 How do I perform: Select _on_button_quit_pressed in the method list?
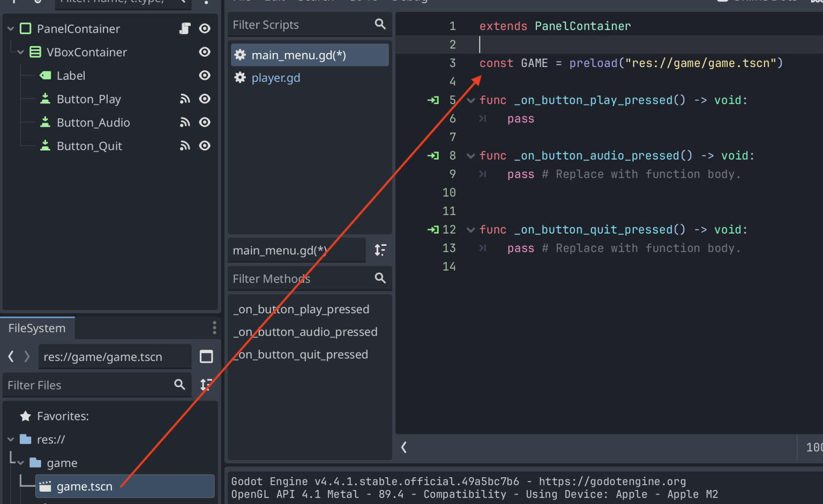(x=301, y=354)
